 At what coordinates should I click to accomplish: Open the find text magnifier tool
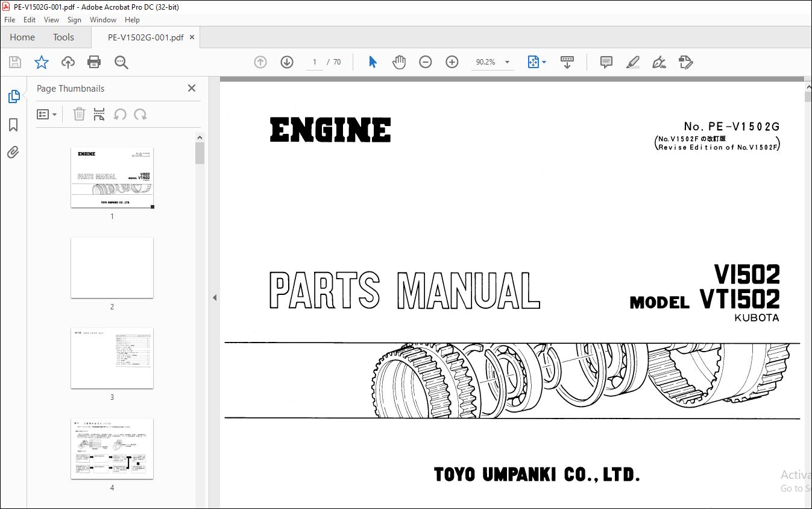tap(121, 62)
